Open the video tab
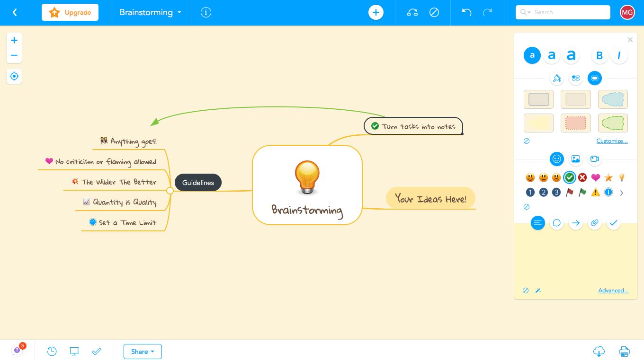This screenshot has height=361, width=644. tap(595, 159)
